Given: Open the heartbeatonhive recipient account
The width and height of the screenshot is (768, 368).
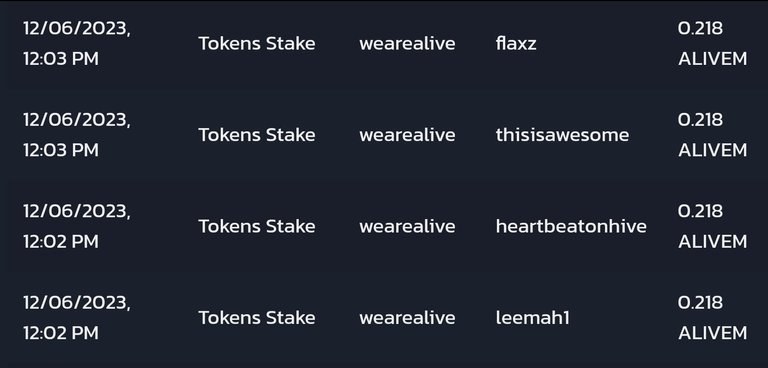Looking at the screenshot, I should tap(571, 226).
